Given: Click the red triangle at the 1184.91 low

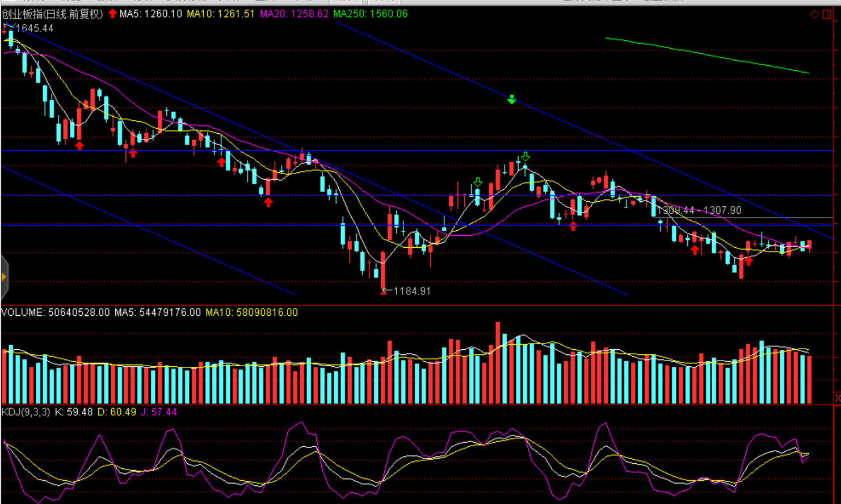Looking at the screenshot, I should coord(383,291).
